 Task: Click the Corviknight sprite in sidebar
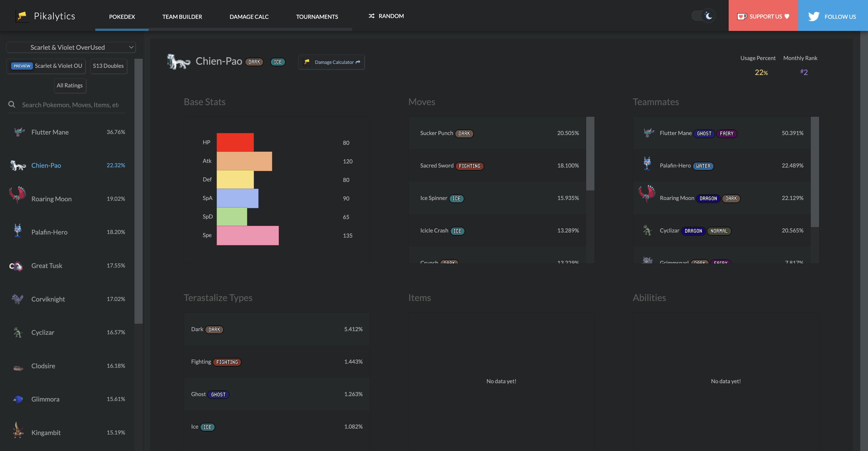(x=18, y=299)
